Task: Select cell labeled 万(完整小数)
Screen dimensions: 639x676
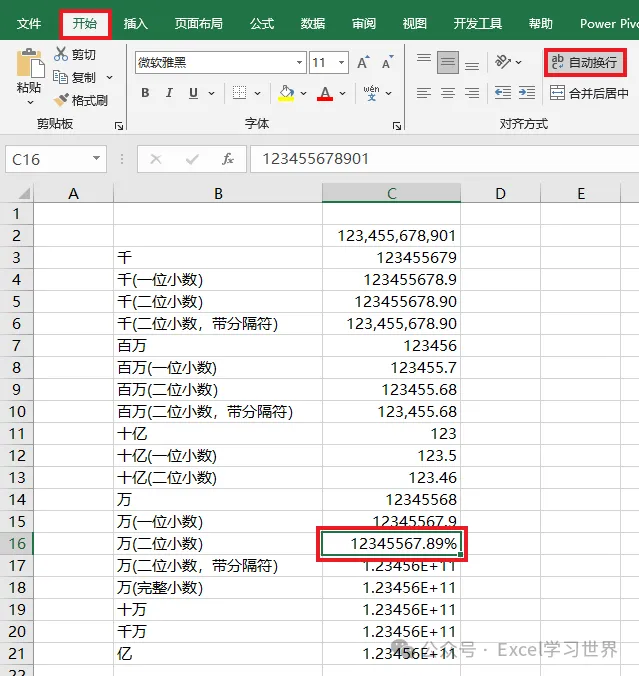Action: point(218,588)
